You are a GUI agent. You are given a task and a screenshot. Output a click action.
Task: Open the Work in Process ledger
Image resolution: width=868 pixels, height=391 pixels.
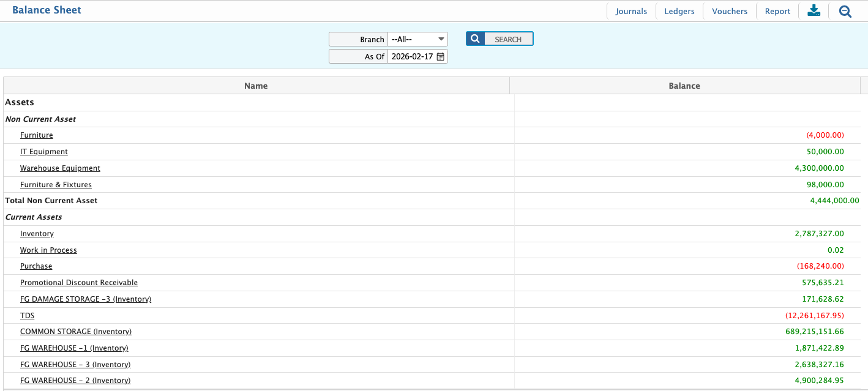coord(48,250)
